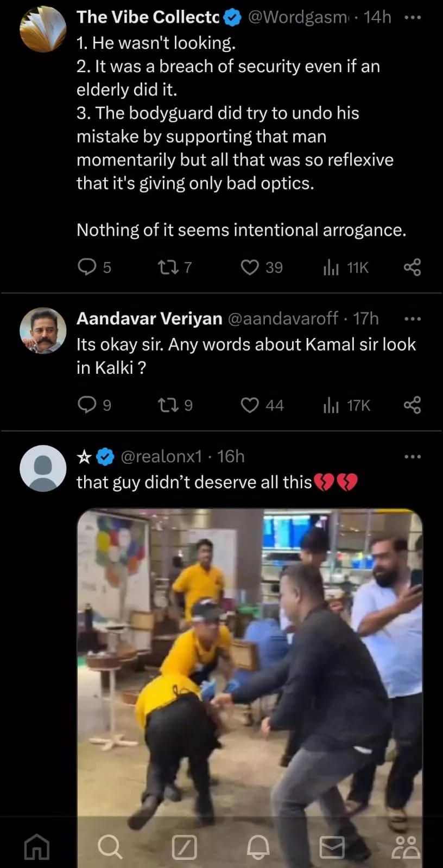Open more options on The Vibe Collector's tweet
This screenshot has width=443, height=868.
[x=412, y=17]
